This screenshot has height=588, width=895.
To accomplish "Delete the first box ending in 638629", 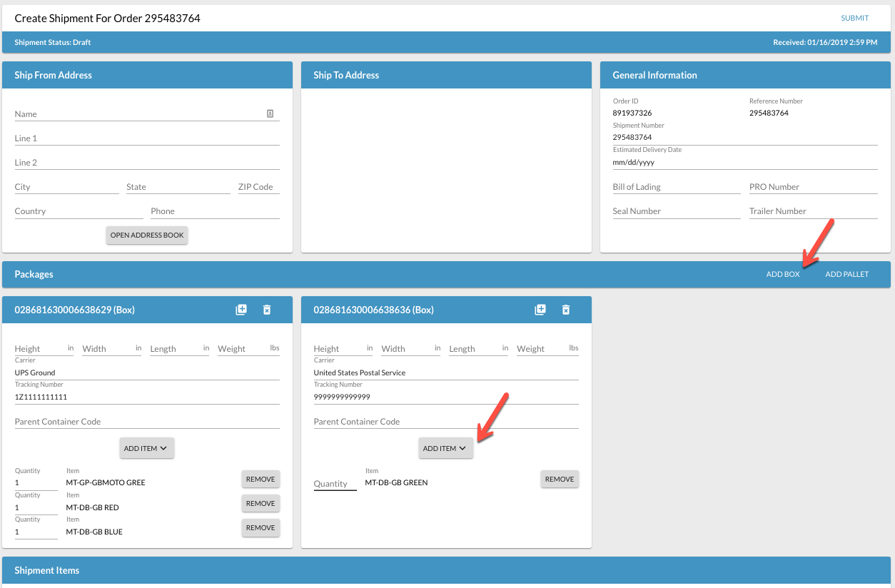I will point(267,310).
